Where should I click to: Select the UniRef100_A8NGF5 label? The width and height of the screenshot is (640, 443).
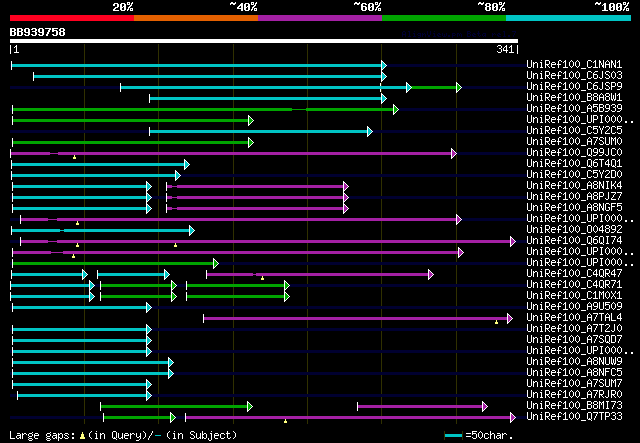tap(574, 207)
